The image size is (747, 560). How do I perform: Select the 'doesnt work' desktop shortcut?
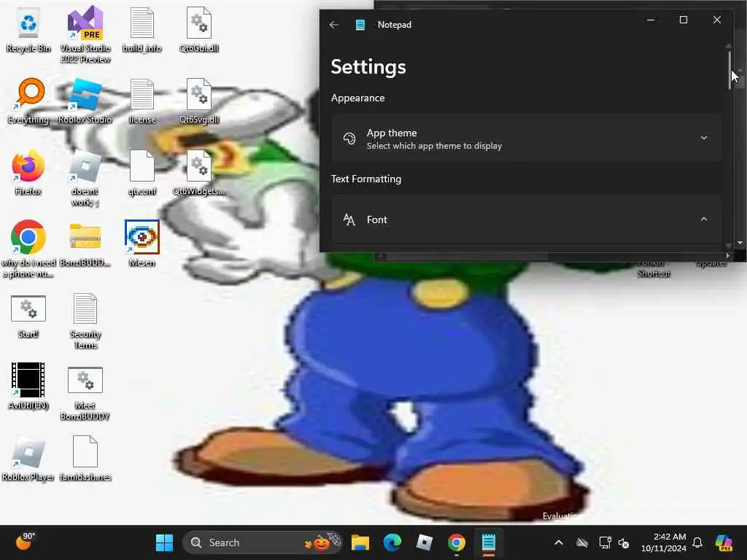[85, 179]
